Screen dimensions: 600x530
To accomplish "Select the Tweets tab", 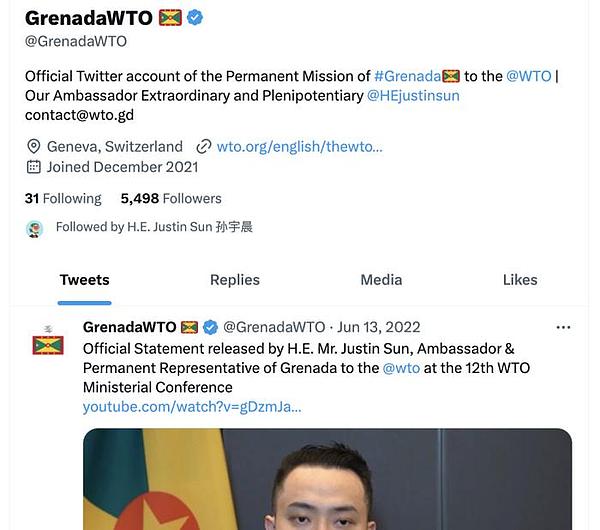I will coord(85,280).
